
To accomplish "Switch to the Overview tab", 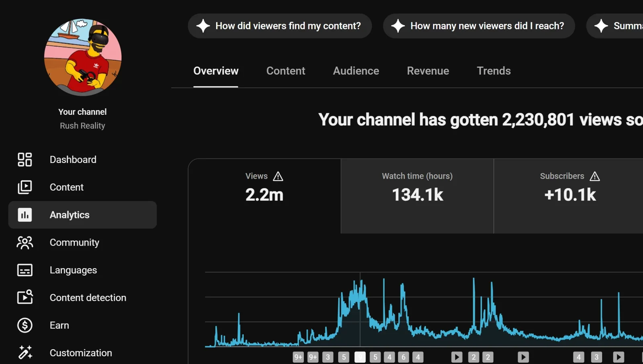I will 216,71.
